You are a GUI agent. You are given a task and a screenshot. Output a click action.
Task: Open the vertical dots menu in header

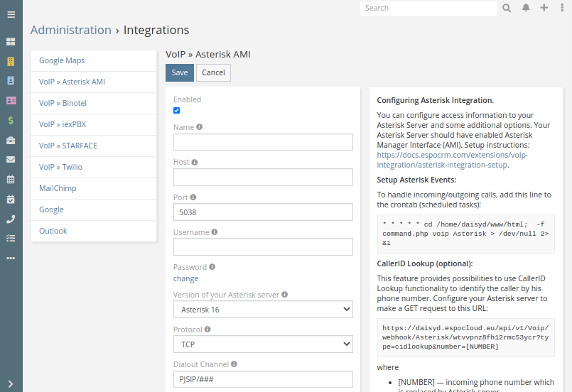pos(562,8)
